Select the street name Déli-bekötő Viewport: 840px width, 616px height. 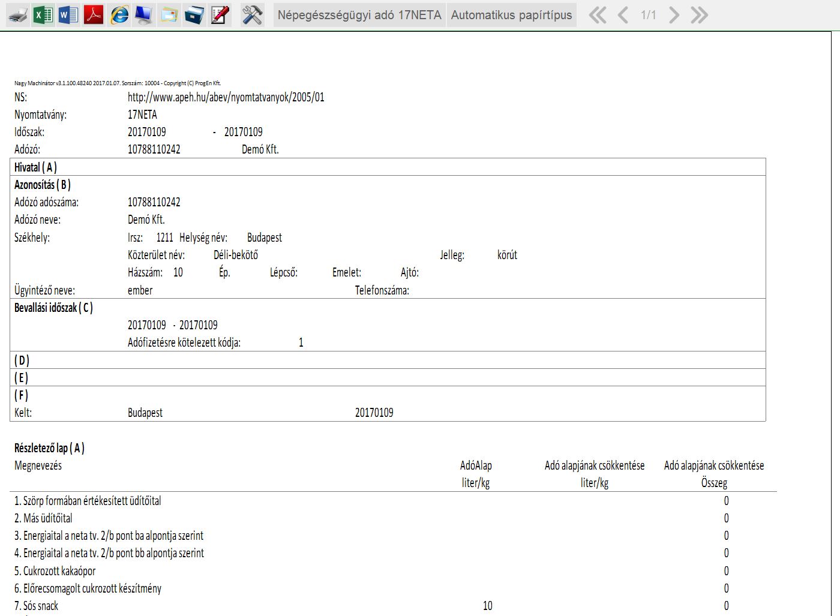[x=236, y=255]
